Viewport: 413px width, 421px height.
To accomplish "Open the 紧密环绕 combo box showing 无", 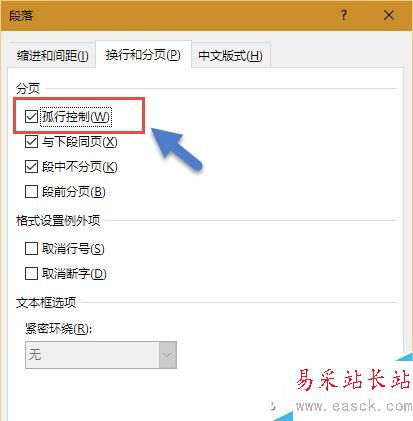I will point(101,355).
